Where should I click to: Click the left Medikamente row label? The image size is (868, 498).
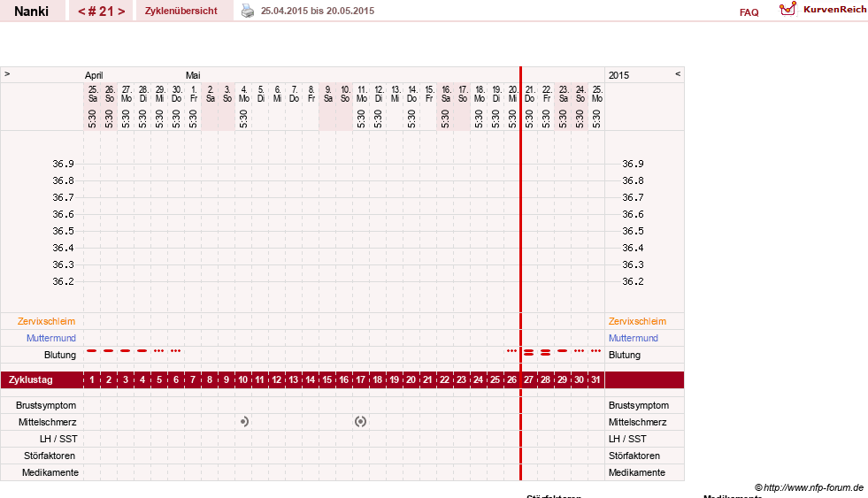(50, 472)
